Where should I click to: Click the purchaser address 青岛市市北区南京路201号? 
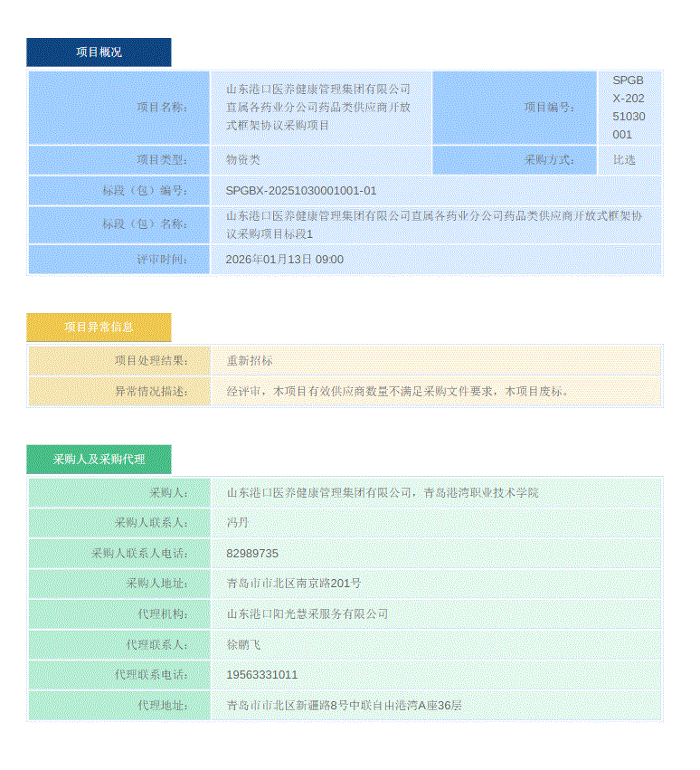click(x=294, y=584)
